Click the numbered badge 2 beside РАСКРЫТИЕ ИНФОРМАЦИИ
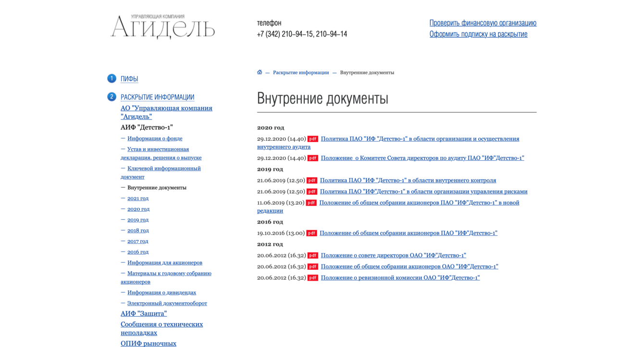The image size is (644, 347). click(111, 96)
